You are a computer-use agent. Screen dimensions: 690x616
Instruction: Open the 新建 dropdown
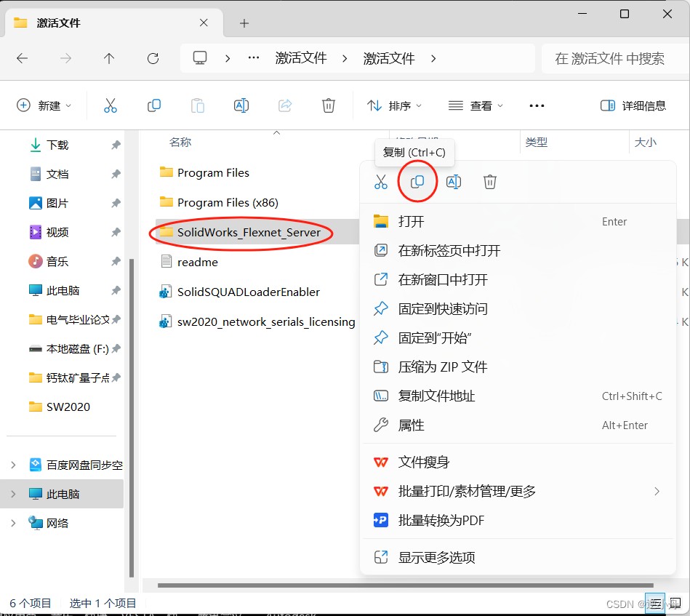coord(44,105)
